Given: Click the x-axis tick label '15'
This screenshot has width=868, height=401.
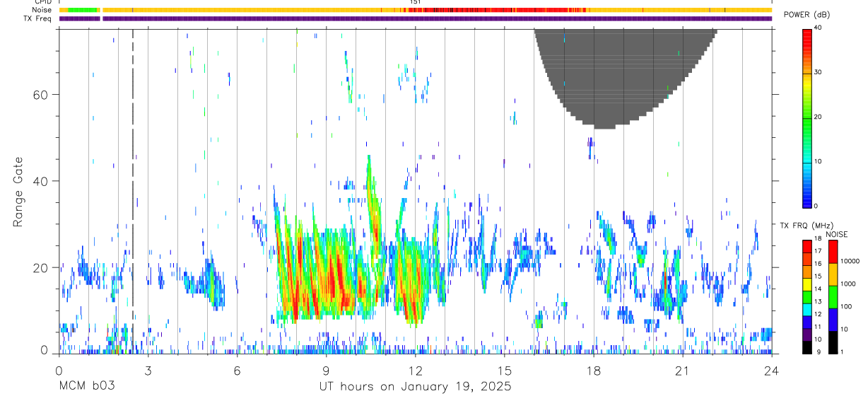Looking at the screenshot, I should (505, 370).
